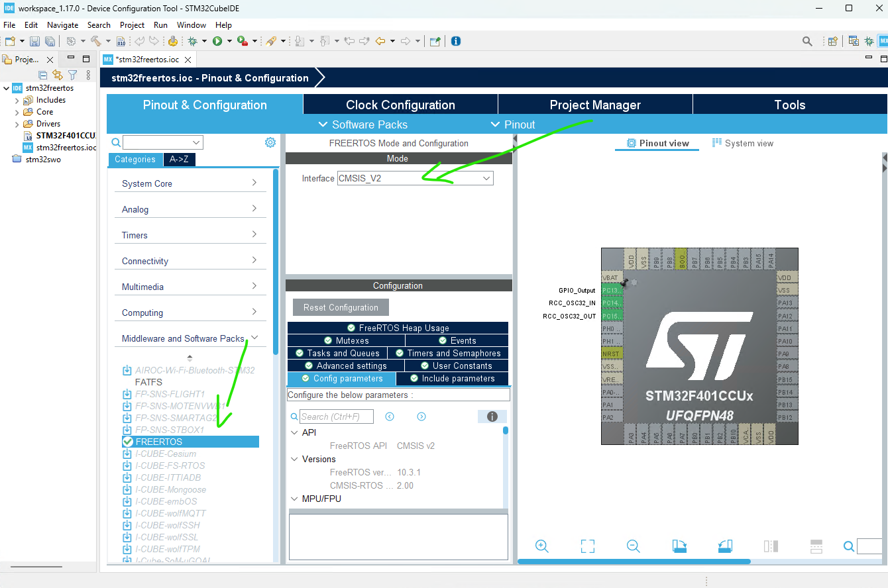Switch to System view
888x588 pixels.
pyautogui.click(x=742, y=143)
